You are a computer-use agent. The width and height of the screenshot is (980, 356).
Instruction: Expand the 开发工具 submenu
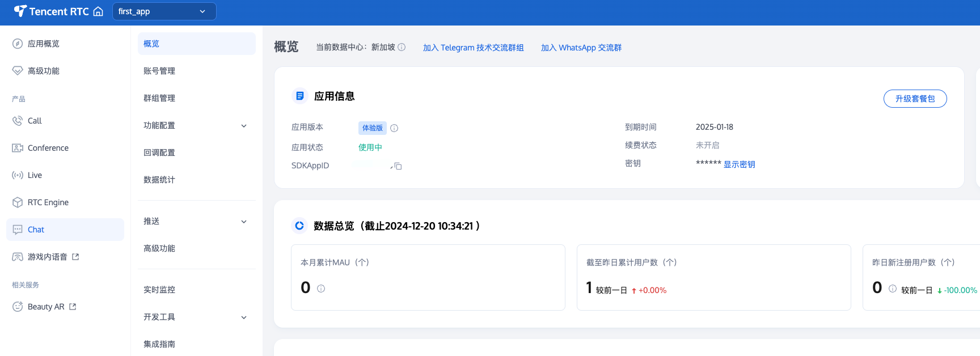(x=197, y=317)
